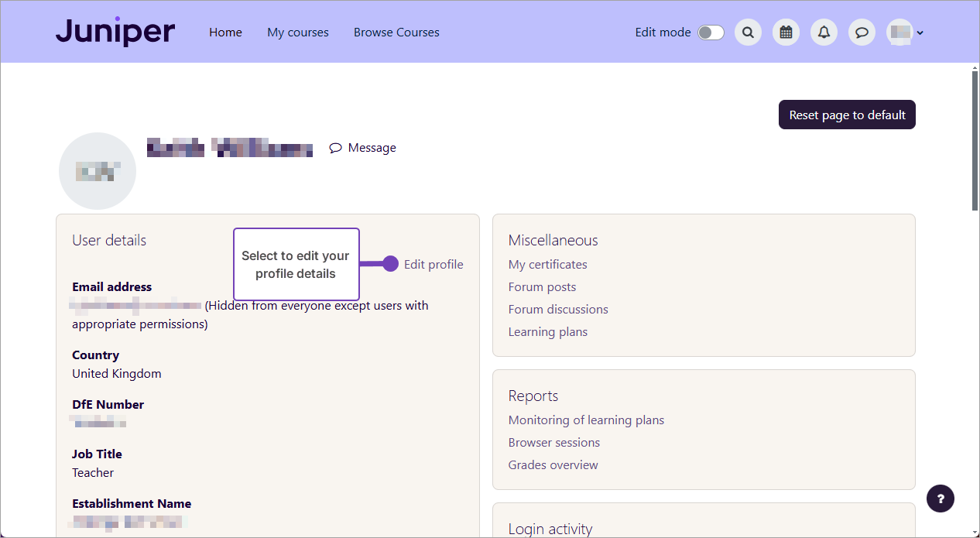Open My certificates link
Screen dimensions: 980x538
(x=547, y=264)
